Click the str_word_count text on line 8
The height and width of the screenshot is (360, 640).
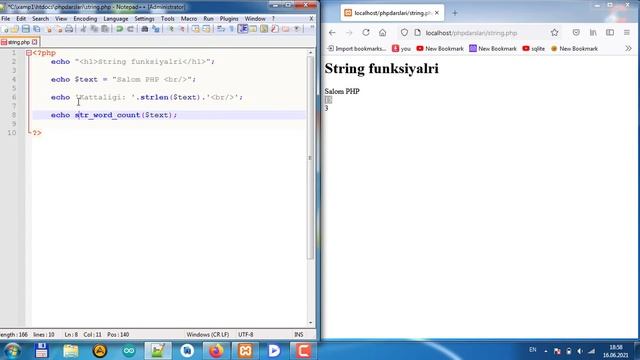(107, 115)
